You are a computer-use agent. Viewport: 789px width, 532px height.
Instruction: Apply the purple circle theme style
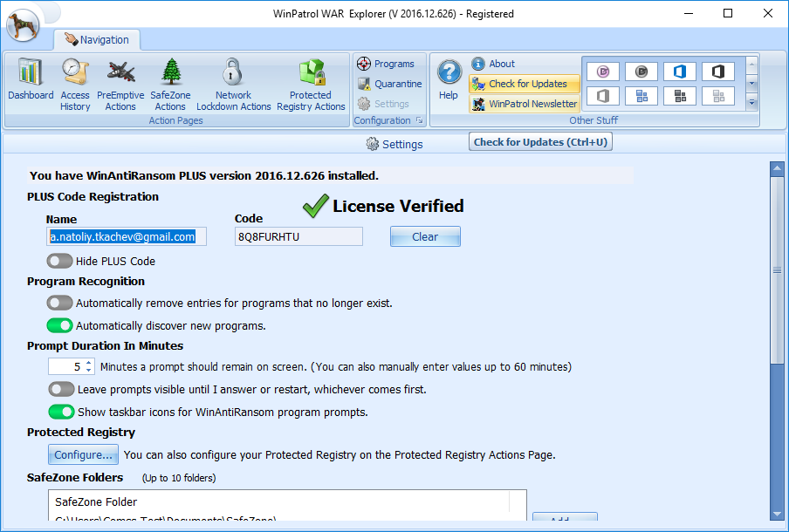coord(603,72)
